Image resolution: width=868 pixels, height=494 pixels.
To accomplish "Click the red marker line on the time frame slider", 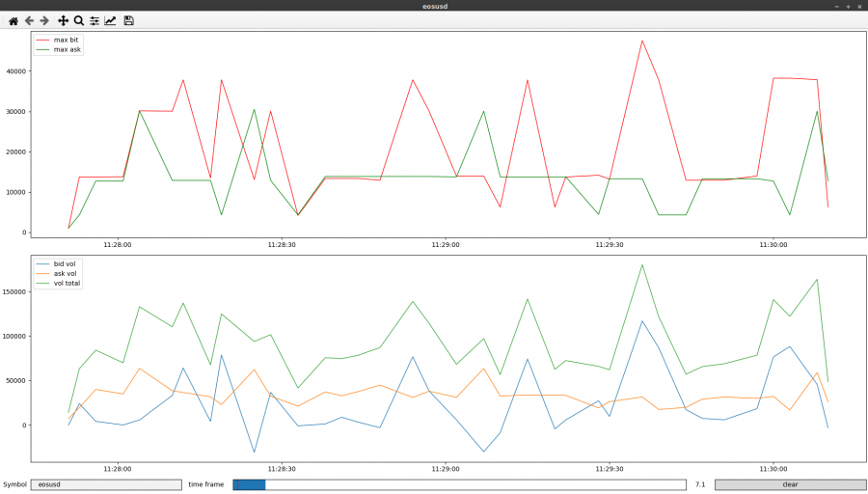I will (237, 484).
